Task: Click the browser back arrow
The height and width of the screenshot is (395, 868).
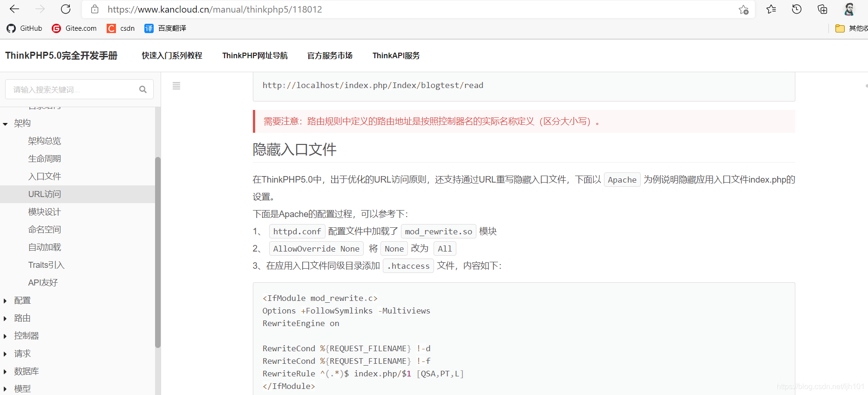Action: (x=14, y=9)
